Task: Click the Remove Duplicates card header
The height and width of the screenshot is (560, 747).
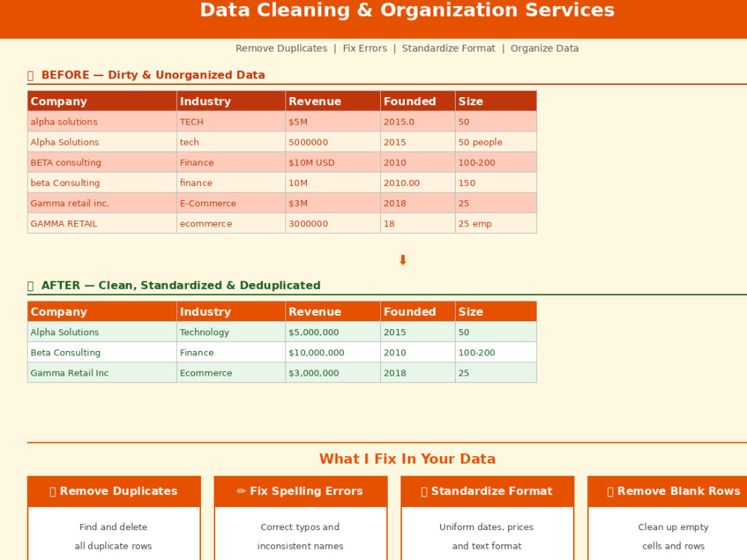Action: coord(114,491)
